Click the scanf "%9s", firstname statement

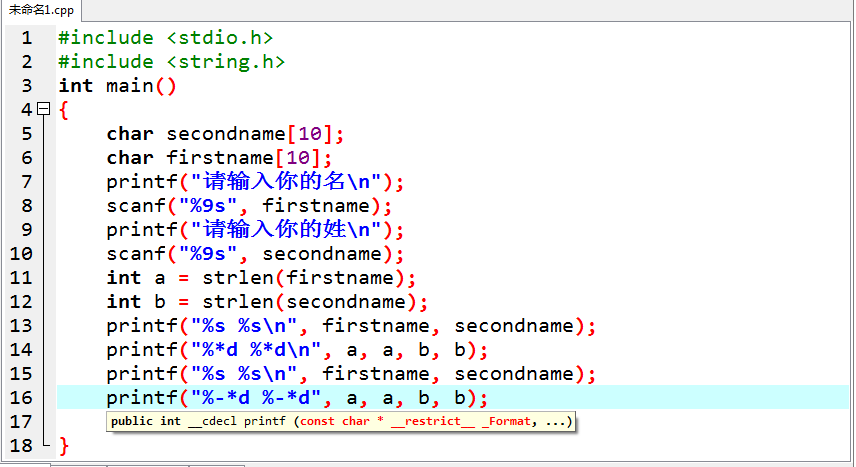point(249,206)
